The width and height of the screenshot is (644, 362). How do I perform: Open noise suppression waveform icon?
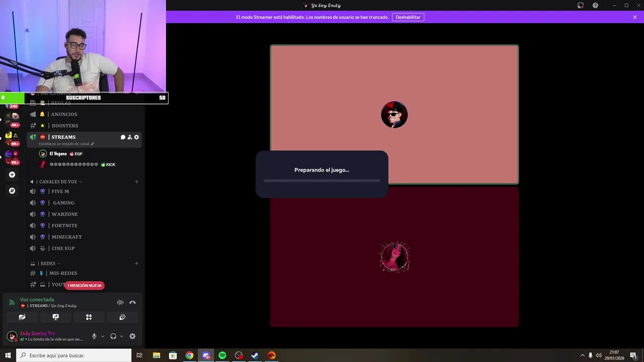(120, 302)
